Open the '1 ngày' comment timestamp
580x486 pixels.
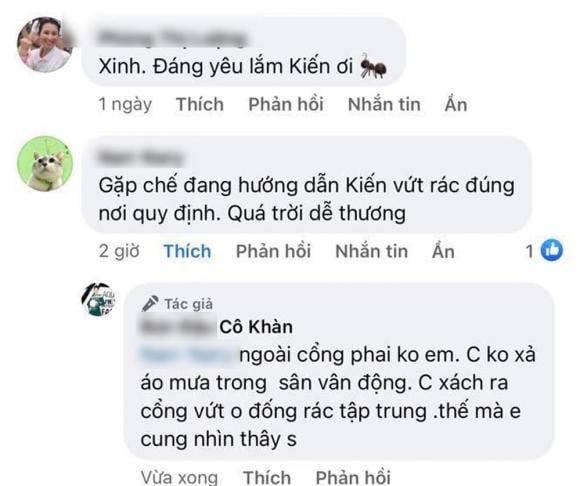[x=125, y=104]
